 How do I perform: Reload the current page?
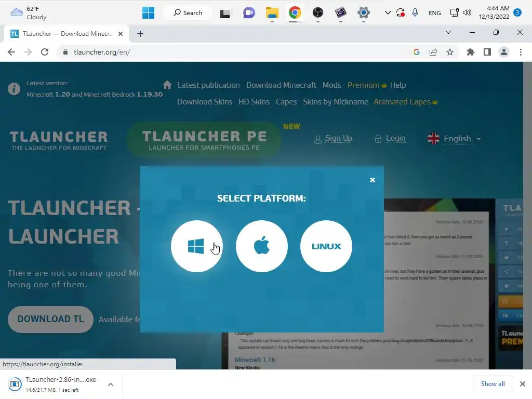(x=45, y=52)
